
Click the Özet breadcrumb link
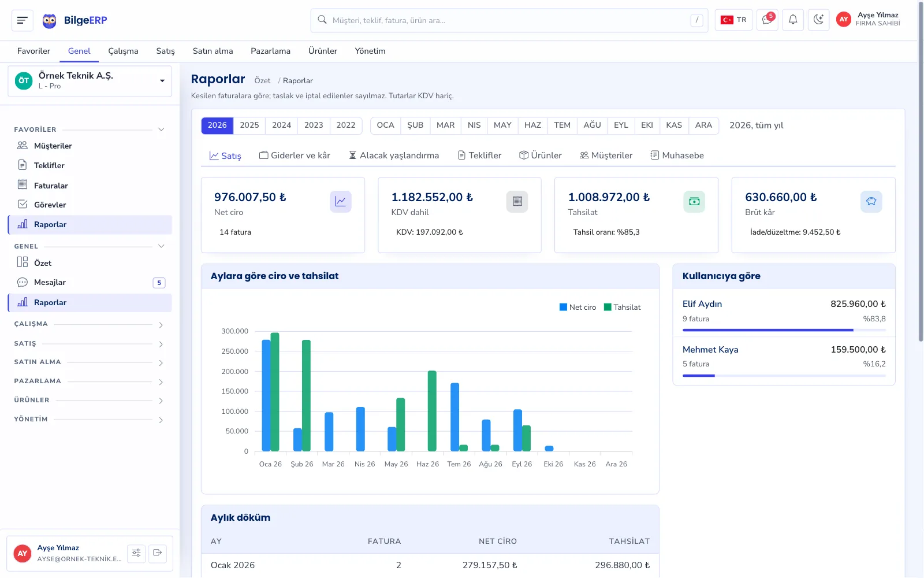[262, 81]
